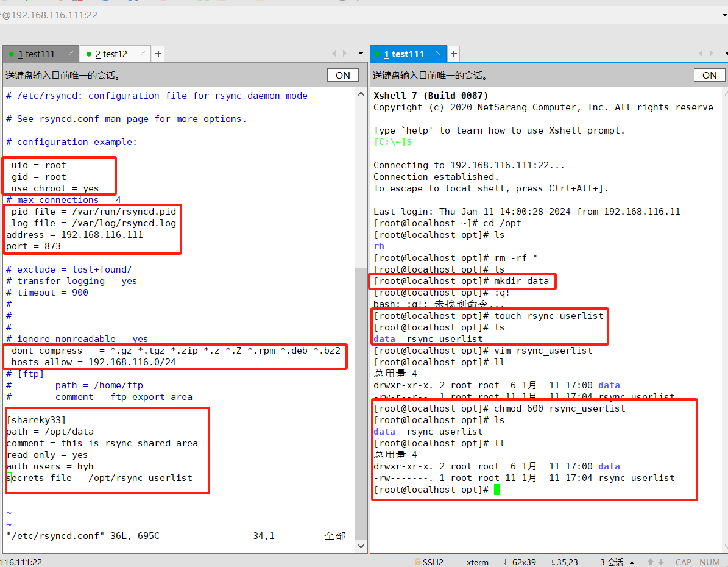728x567 pixels.
Task: Toggle the ON button in left pane
Action: [342, 75]
